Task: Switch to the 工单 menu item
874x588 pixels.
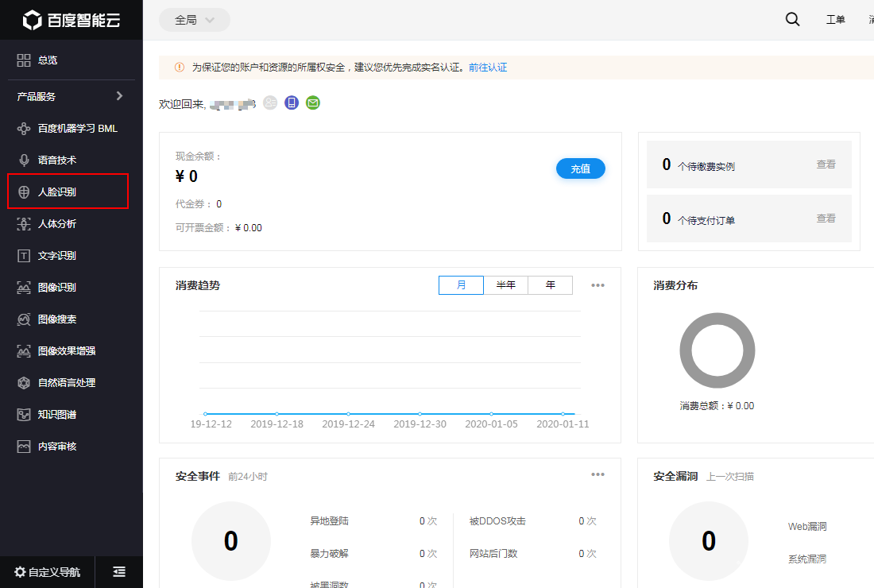Action: (x=835, y=18)
